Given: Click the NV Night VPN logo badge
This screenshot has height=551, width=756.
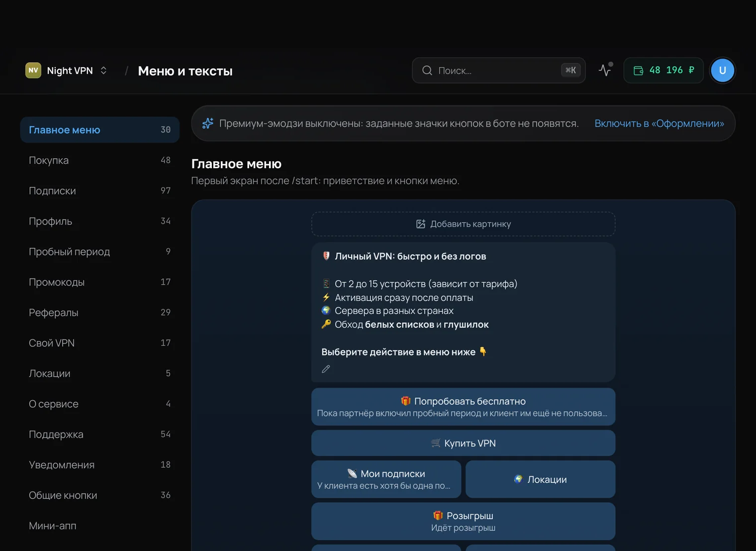Looking at the screenshot, I should [x=33, y=70].
